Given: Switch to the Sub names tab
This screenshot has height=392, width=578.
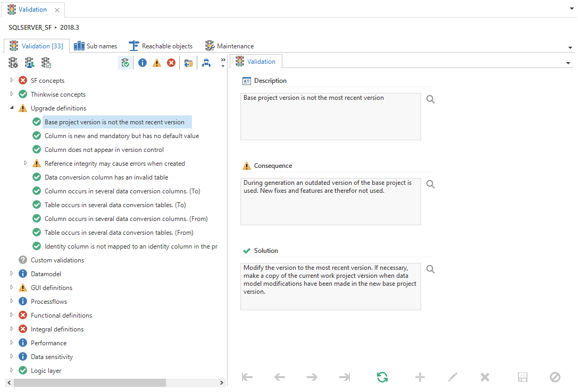Looking at the screenshot, I should 96,46.
